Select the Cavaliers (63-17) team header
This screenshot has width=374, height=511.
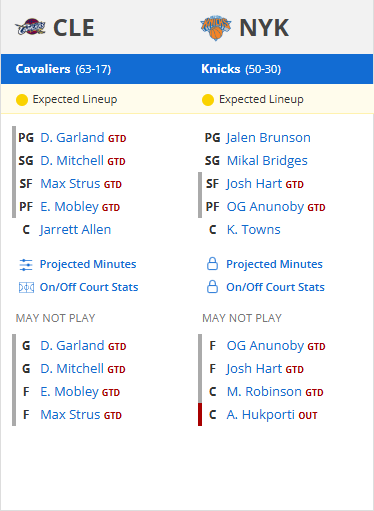click(x=63, y=69)
